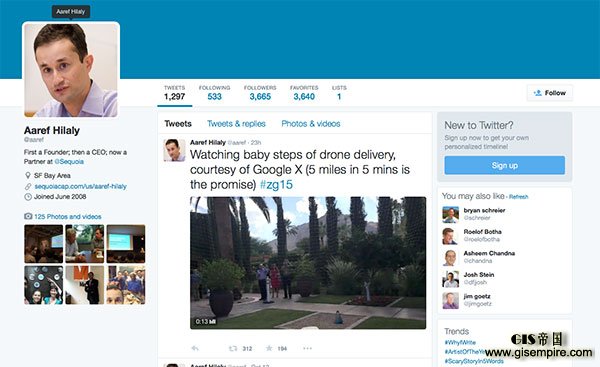The image size is (600, 367).
Task: Retweet the drone delivery tweet
Action: [233, 348]
